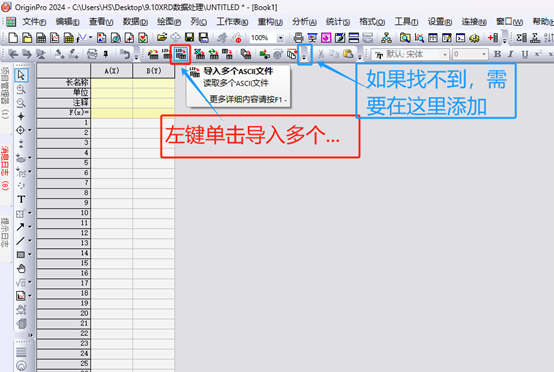Select row header 10
The height and width of the screenshot is (372, 554).
click(x=64, y=213)
